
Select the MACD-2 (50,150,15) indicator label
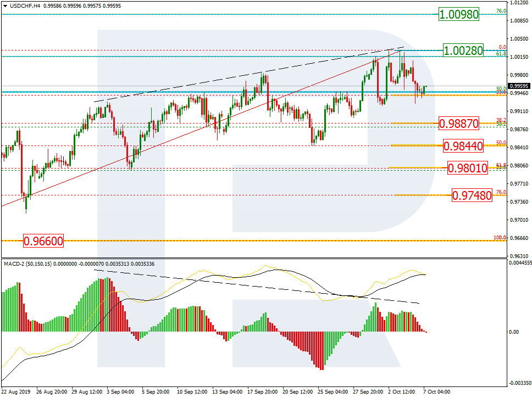pyautogui.click(x=28, y=264)
